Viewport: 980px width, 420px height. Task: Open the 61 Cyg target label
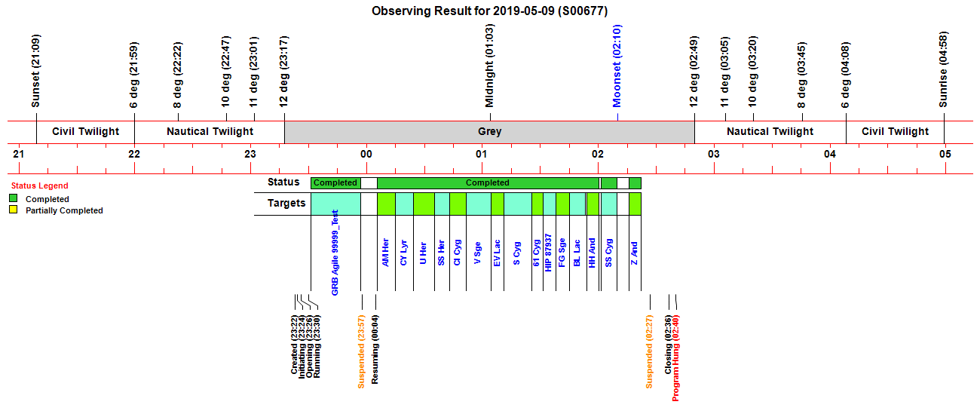(x=537, y=253)
